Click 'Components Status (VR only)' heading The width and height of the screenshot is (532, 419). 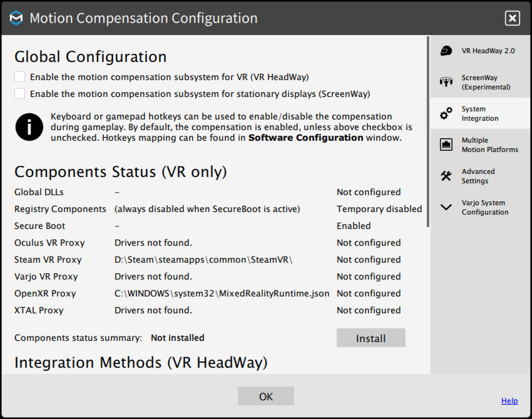(x=120, y=172)
